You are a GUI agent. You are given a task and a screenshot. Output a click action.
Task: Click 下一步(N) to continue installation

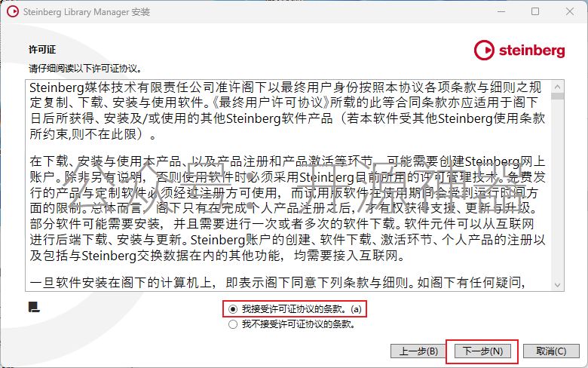coord(482,351)
